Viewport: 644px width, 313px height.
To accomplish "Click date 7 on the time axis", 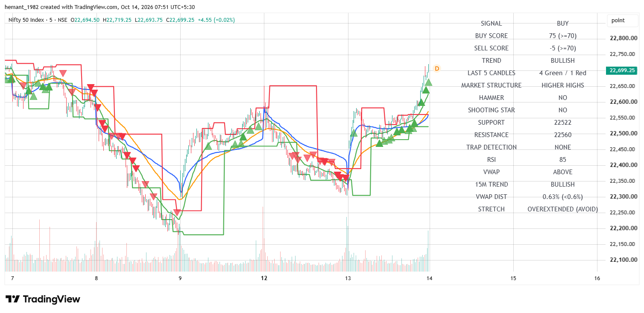I will pyautogui.click(x=12, y=278).
